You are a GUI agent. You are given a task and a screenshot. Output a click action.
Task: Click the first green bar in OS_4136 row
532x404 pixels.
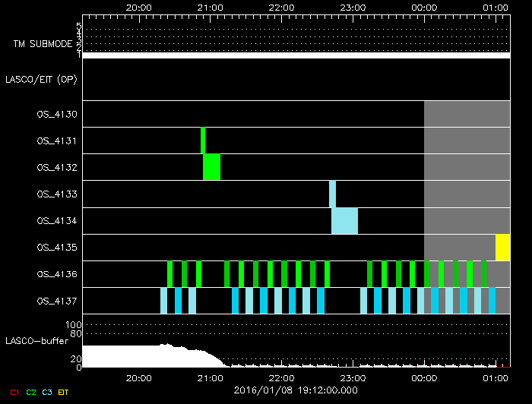170,274
